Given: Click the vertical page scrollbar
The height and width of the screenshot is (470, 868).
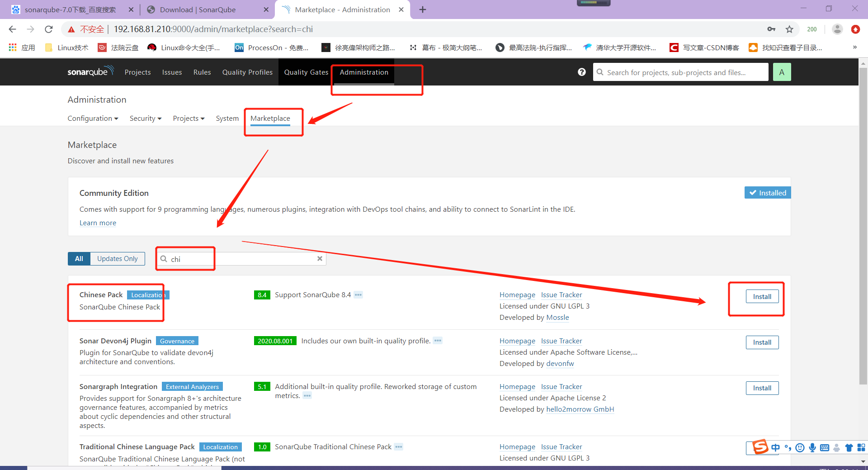Looking at the screenshot, I should 863,226.
